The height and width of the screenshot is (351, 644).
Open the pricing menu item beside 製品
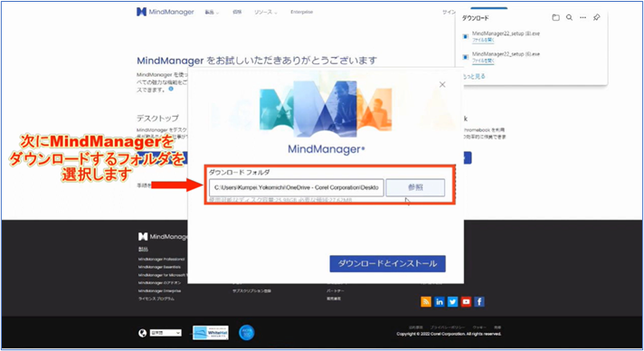[x=237, y=13]
